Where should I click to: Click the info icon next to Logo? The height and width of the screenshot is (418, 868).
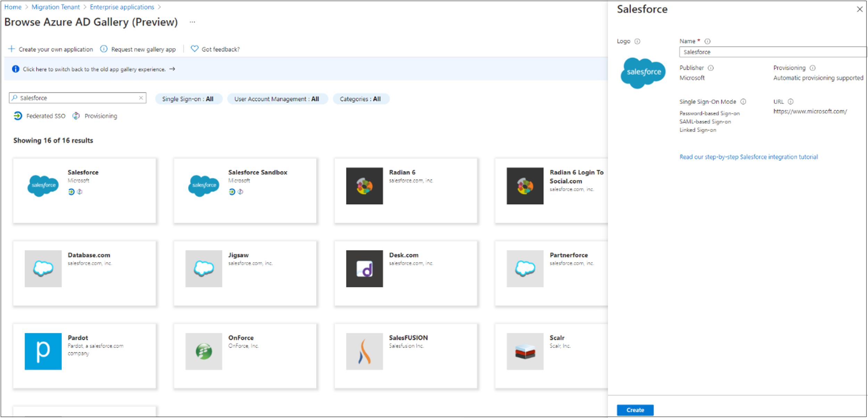click(637, 41)
